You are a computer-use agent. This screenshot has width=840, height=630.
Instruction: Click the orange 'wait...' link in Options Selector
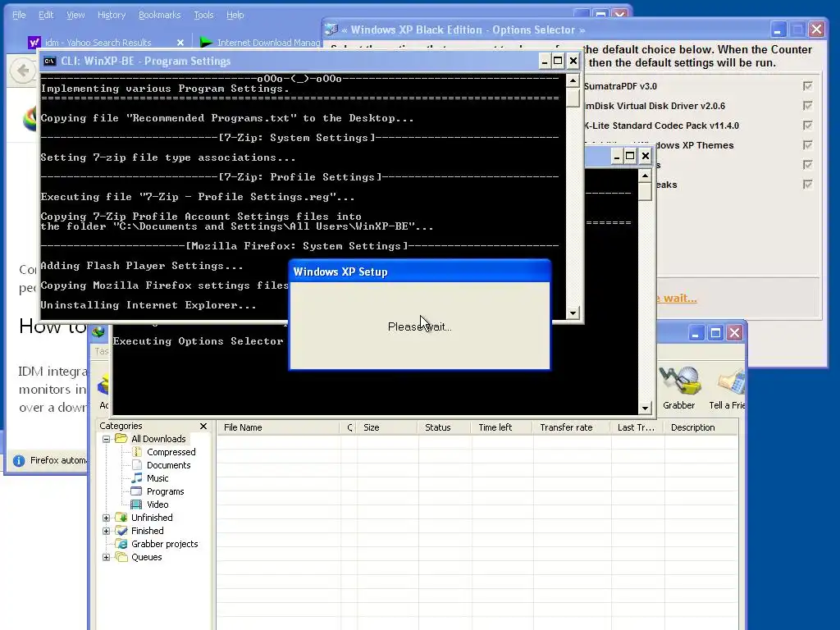[677, 299]
